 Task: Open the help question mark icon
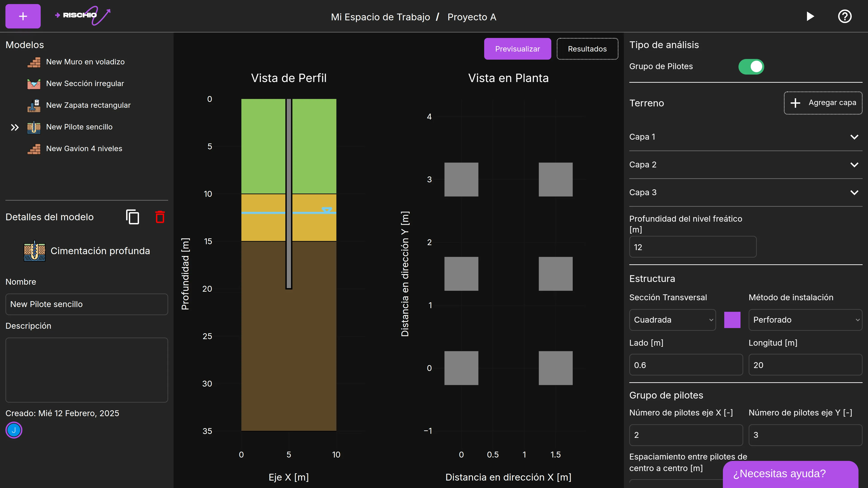(844, 16)
